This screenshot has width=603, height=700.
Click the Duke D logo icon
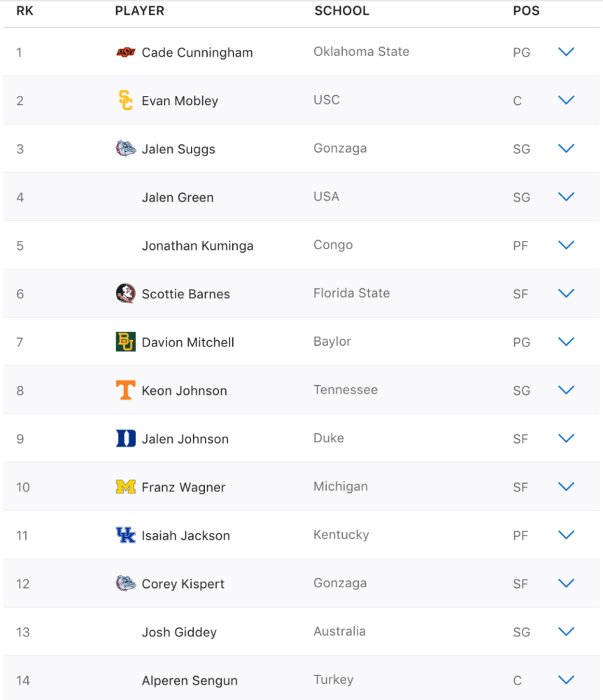125,438
